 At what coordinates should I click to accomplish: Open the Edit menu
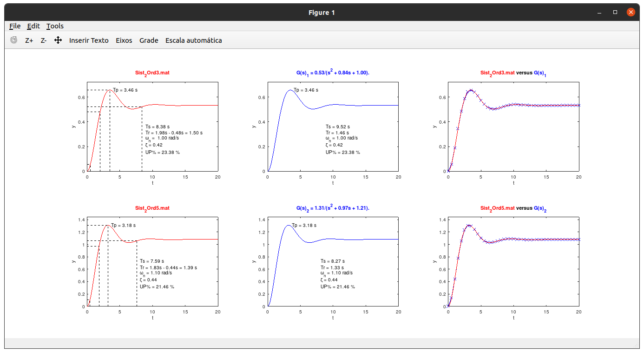(33, 26)
